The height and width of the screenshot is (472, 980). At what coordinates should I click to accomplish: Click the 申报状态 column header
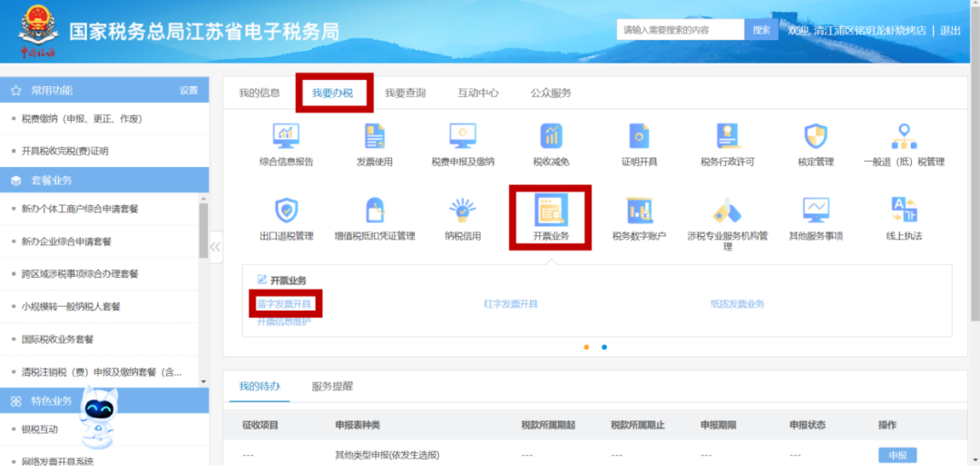click(807, 425)
